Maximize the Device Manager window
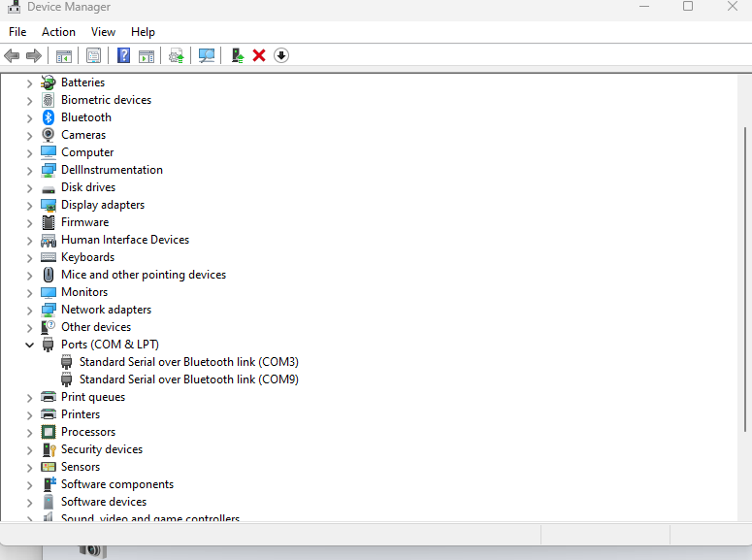This screenshot has width=752, height=560. click(688, 6)
